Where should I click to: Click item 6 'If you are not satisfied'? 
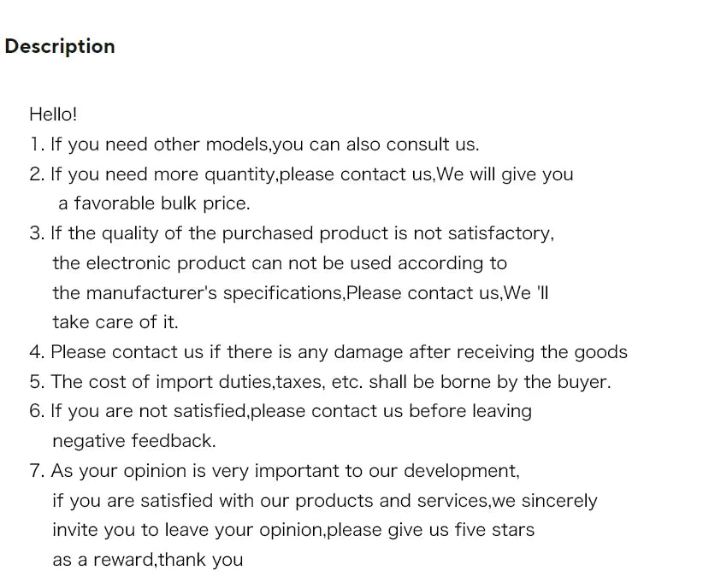click(x=281, y=411)
